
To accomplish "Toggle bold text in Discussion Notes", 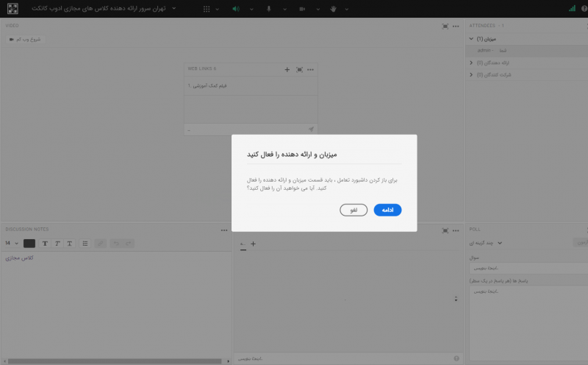I will click(45, 244).
